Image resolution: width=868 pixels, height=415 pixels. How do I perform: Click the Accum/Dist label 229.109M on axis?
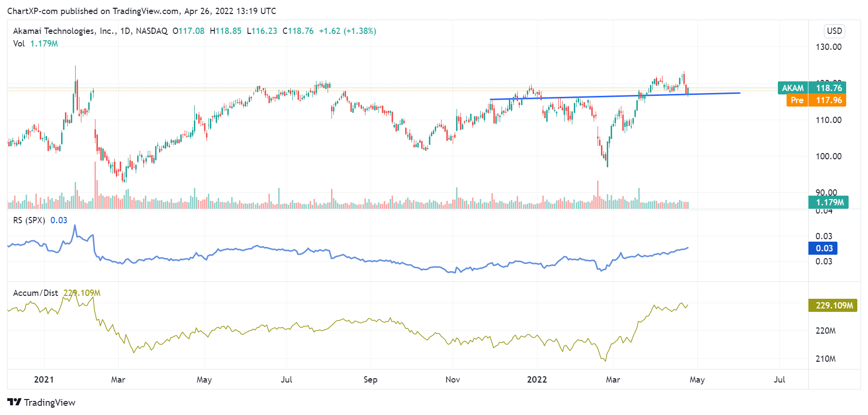coord(833,306)
